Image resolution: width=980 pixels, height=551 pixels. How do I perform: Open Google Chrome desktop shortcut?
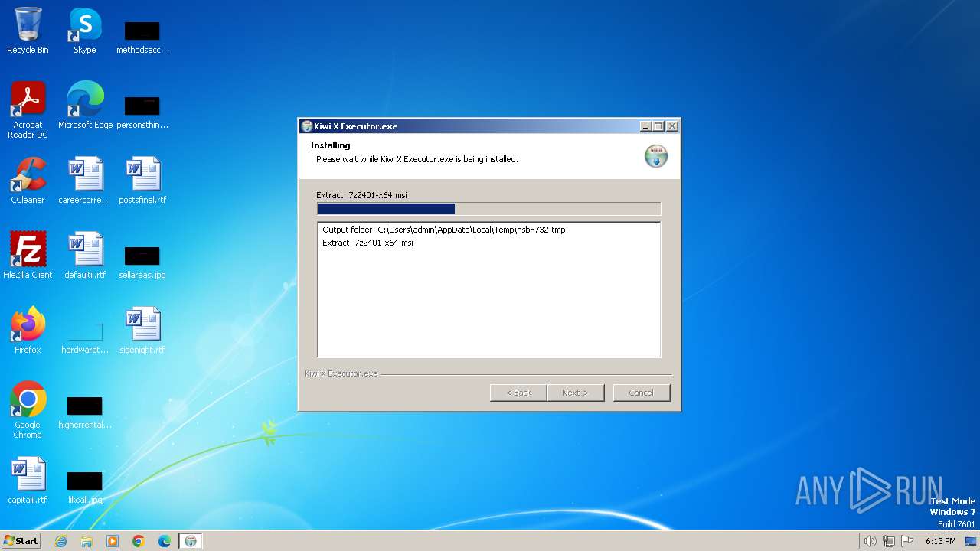(28, 409)
